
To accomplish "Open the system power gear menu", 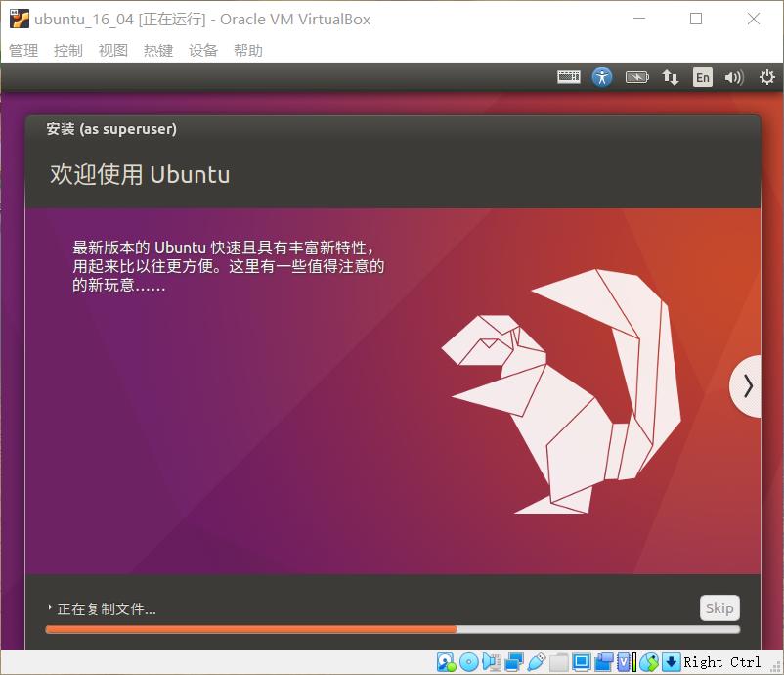I will click(x=766, y=77).
